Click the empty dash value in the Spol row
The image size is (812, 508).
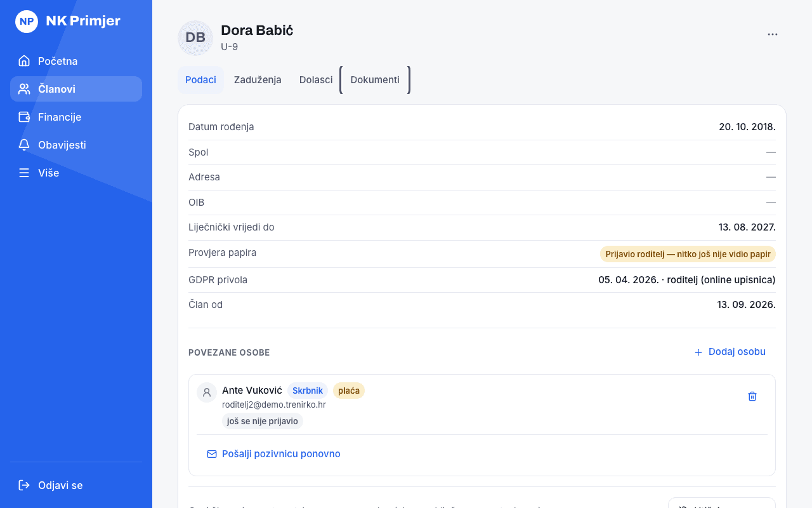(771, 152)
